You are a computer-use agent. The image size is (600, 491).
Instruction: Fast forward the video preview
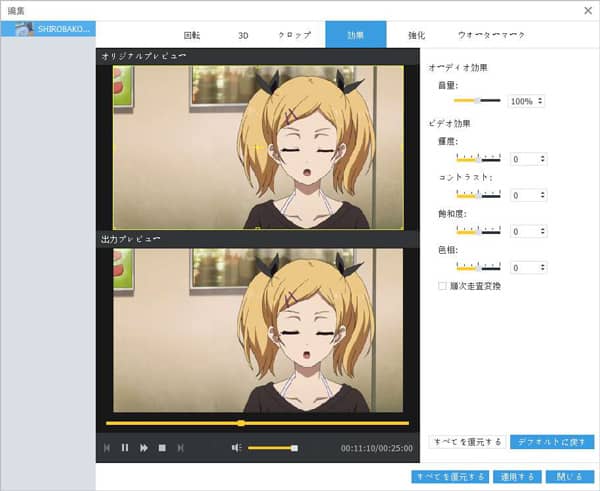pyautogui.click(x=143, y=448)
